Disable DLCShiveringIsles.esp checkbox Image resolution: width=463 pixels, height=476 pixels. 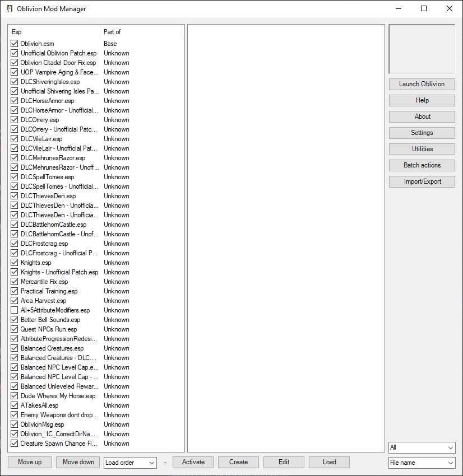(14, 82)
